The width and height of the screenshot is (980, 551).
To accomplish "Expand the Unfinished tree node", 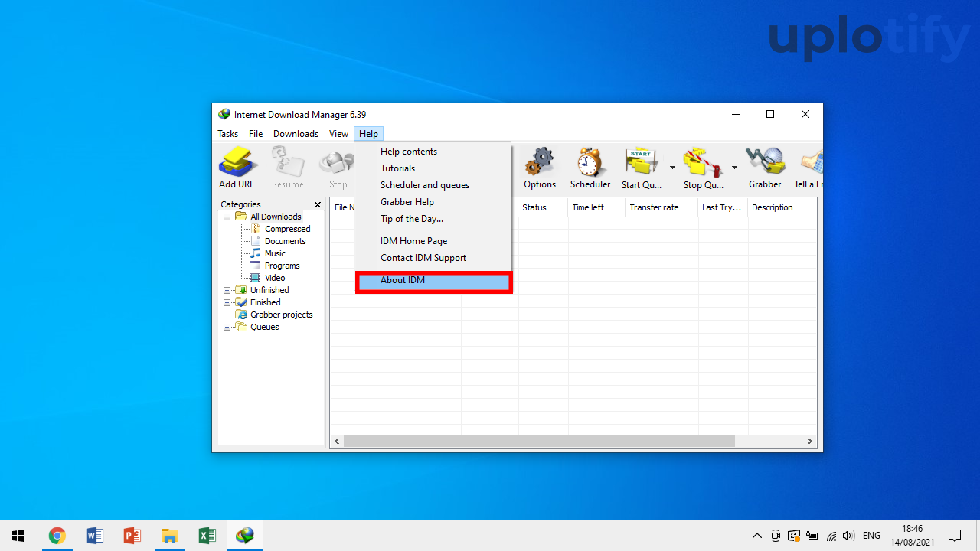I will (x=227, y=290).
